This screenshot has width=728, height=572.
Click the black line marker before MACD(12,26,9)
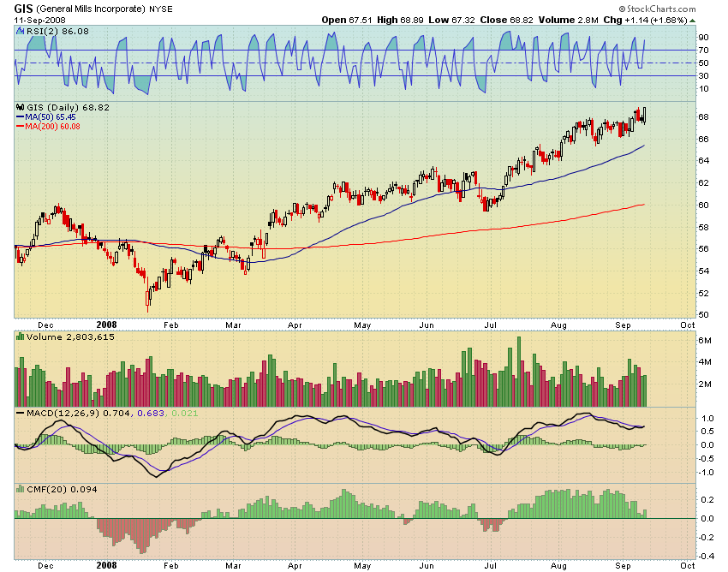[20, 414]
